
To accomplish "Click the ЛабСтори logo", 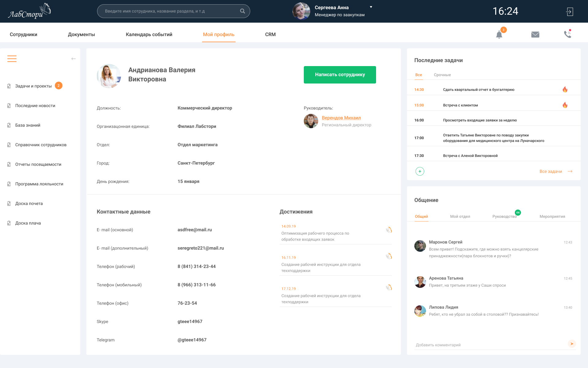I will coord(29,11).
